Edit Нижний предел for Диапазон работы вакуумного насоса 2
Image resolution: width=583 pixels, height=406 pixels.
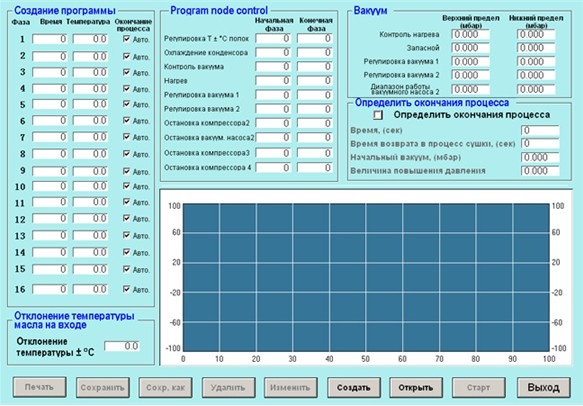click(x=536, y=89)
